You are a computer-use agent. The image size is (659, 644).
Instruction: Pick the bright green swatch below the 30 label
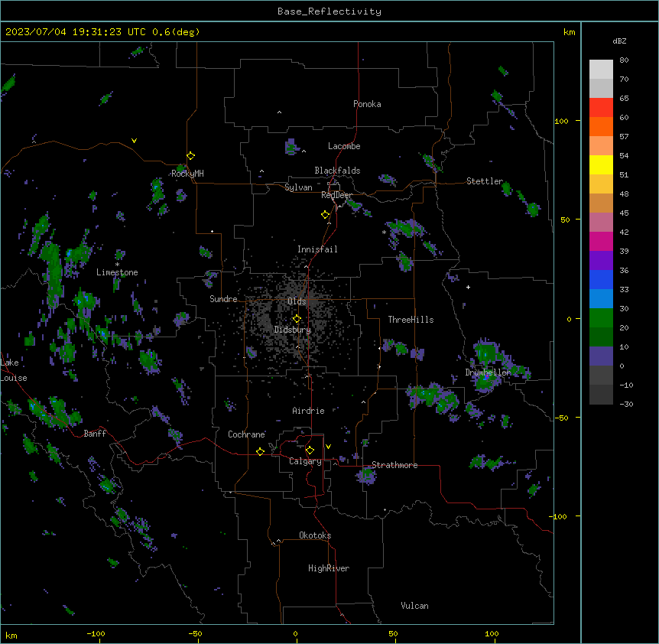tap(601, 318)
